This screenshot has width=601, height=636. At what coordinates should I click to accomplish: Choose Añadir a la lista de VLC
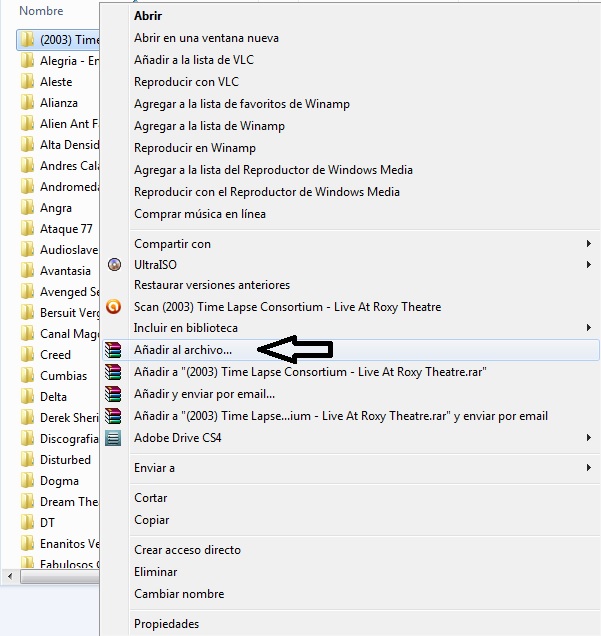[x=194, y=60]
